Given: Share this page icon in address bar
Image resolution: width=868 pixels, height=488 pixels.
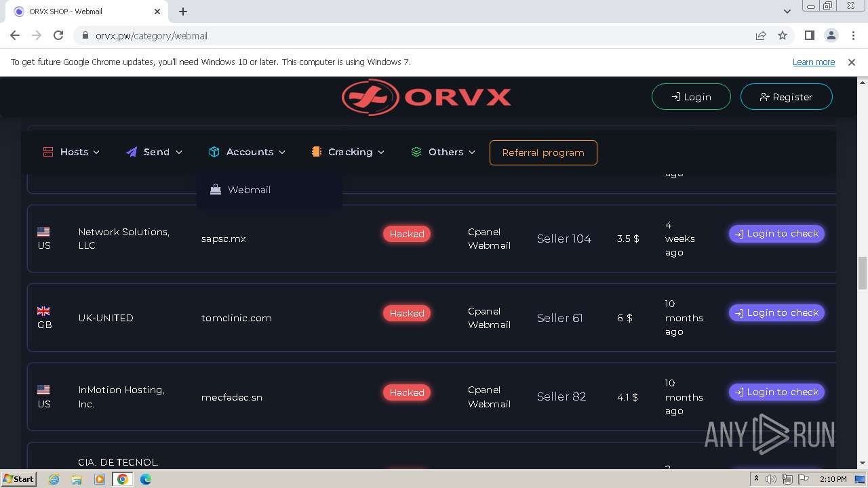Looking at the screenshot, I should point(761,35).
